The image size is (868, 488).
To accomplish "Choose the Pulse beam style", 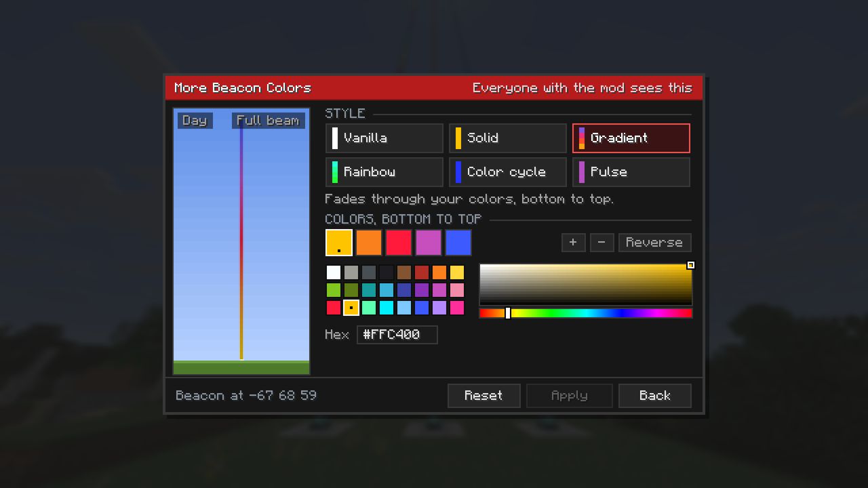I will click(x=631, y=172).
